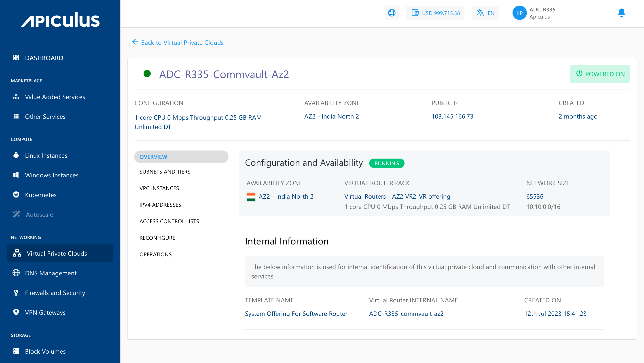Image resolution: width=644 pixels, height=363 pixels.
Task: Expand the OPERATIONS menu section
Action: point(155,254)
